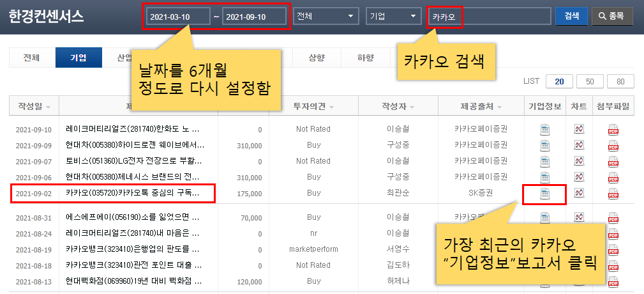Open 기업정보 icon for 카카오(035720) report
644x294 pixels.
[545, 193]
